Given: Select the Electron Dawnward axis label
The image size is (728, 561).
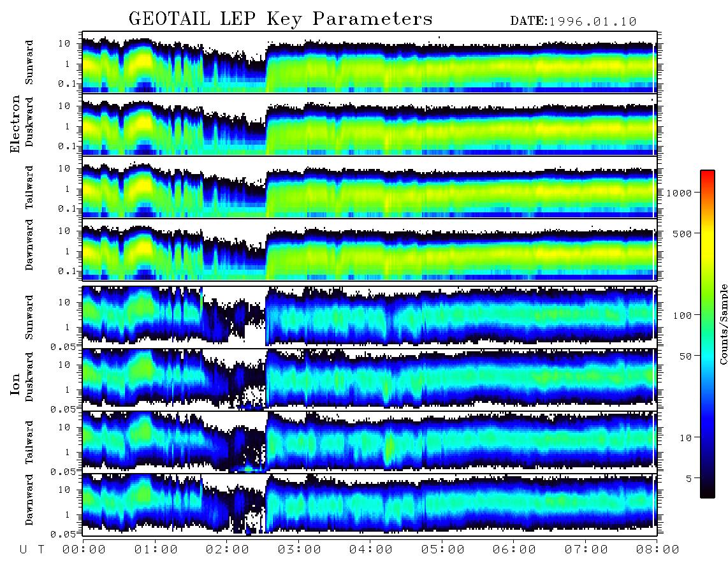Looking at the screenshot, I should coord(29,245).
